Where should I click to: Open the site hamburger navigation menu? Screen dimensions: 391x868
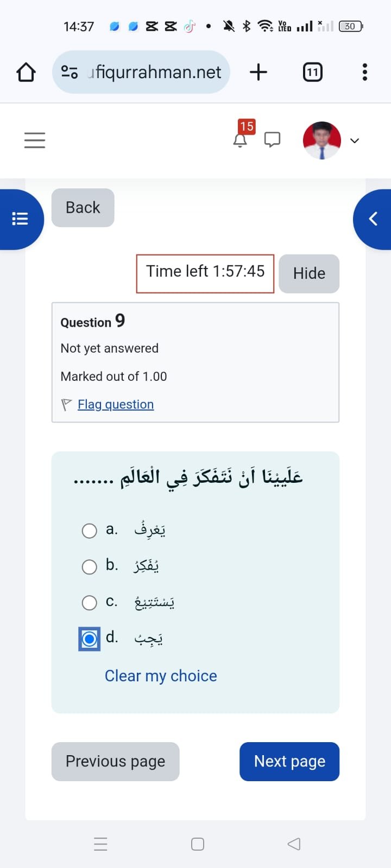35,141
